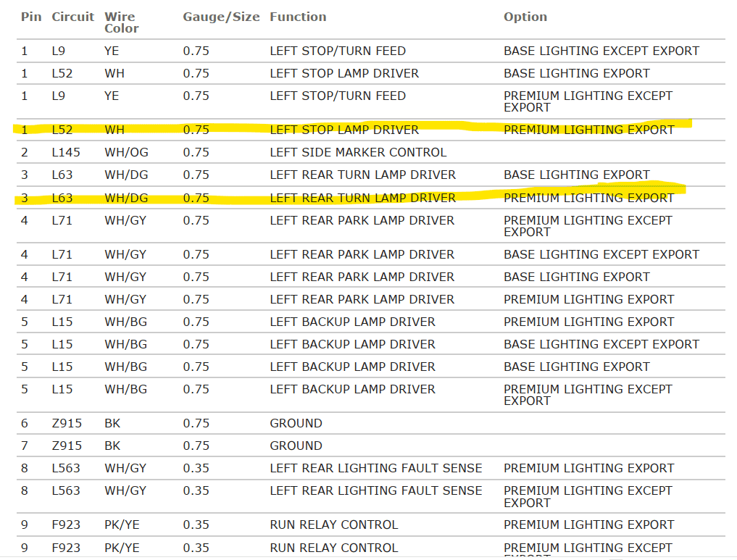Click "LEFT STOP/TURN FEED" for PREMIUM LIGHTING EXCEPT EXPORT
Viewport: 737px width, 560px height.
(338, 96)
